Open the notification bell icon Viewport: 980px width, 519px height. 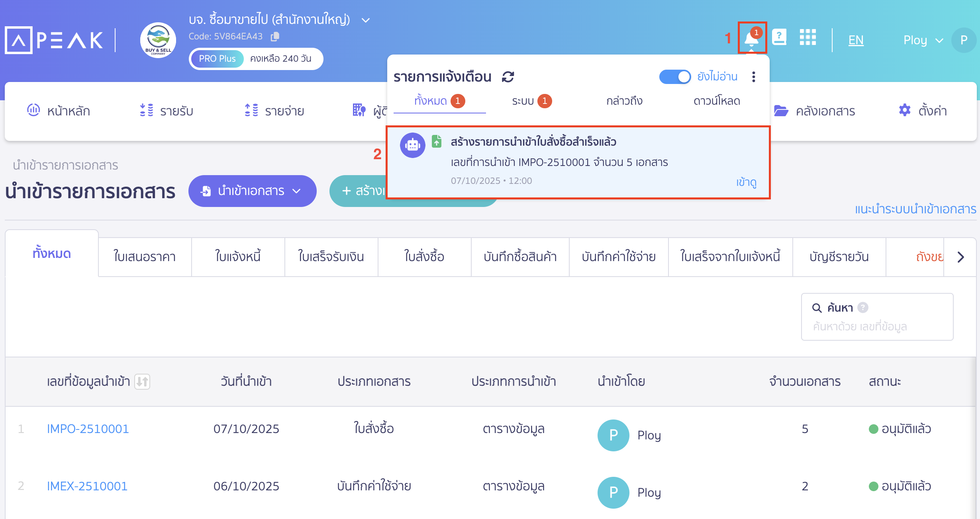(751, 38)
